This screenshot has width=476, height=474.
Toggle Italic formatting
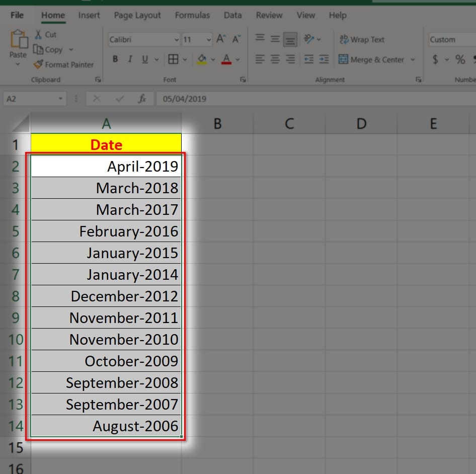[130, 59]
